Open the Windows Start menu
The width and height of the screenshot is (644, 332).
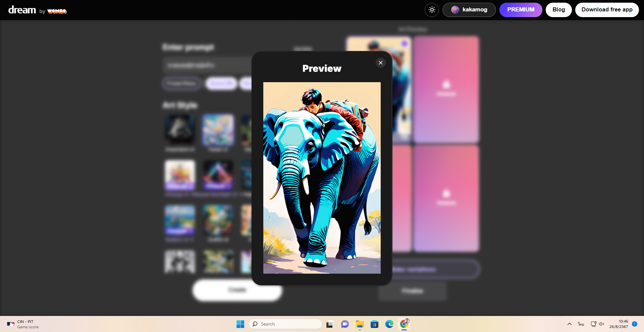click(240, 324)
